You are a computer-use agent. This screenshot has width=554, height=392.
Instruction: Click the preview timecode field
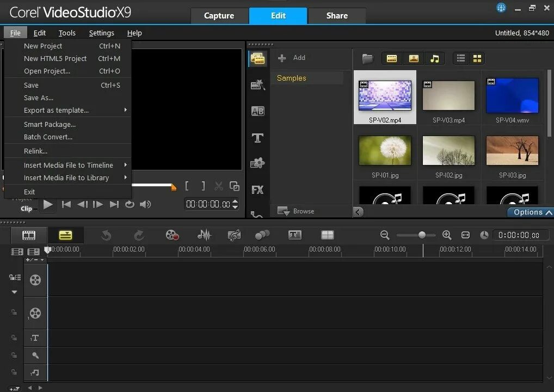(x=208, y=204)
